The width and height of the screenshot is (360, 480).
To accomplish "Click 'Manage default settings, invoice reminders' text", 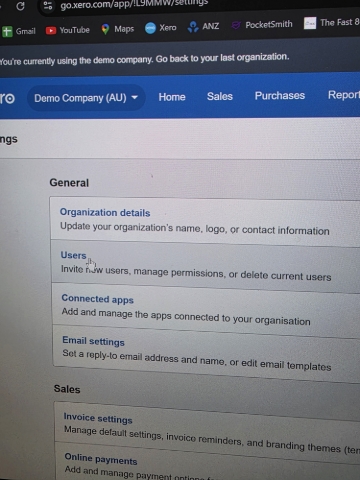I will 153,436.
